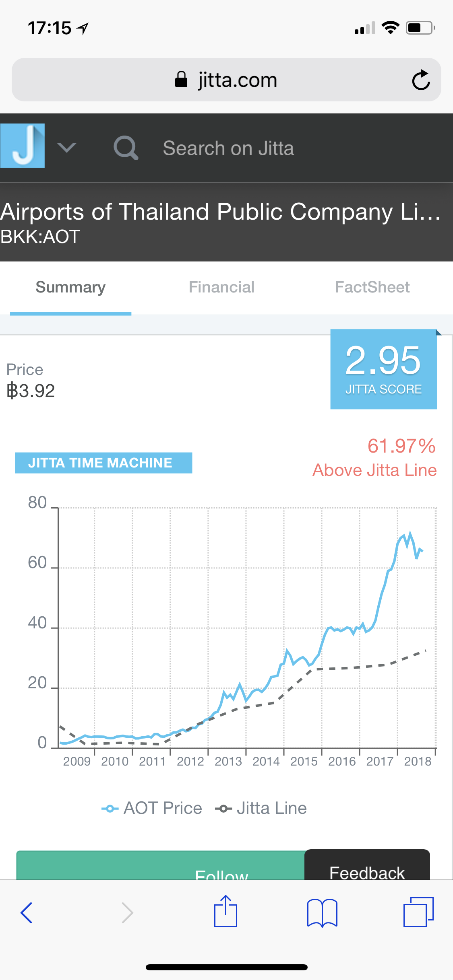The image size is (453, 980).
Task: Toggle Jitta Line series in legend
Action: pos(261,808)
